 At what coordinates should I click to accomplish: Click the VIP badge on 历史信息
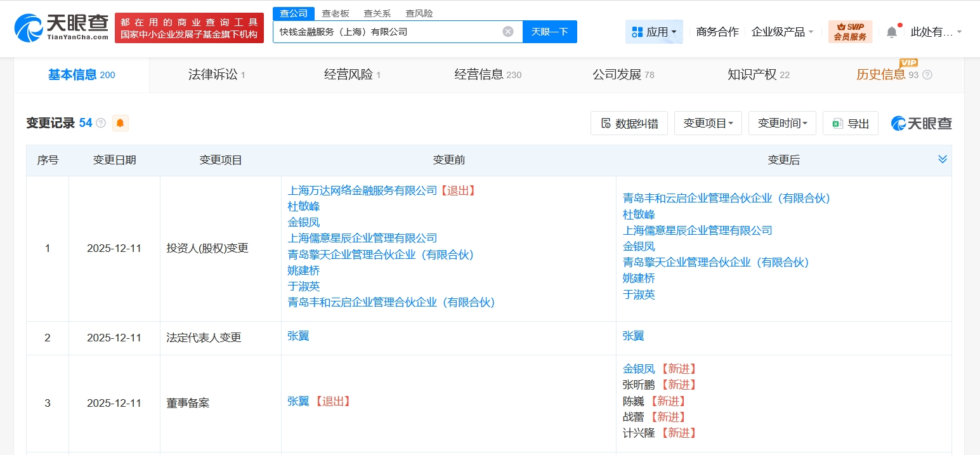click(909, 63)
